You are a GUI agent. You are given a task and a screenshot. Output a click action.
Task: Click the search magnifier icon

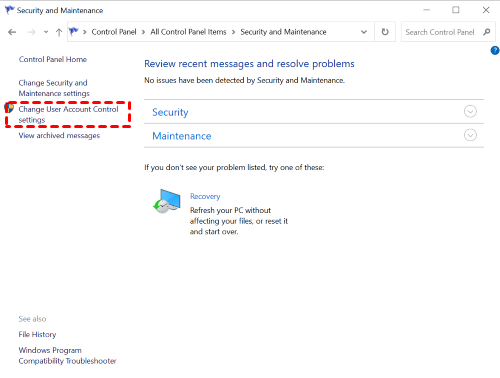coord(487,32)
